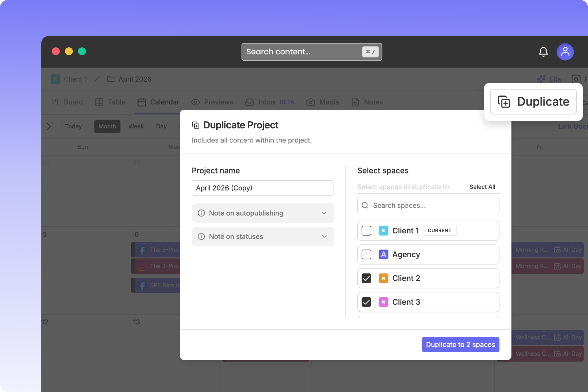The height and width of the screenshot is (392, 588).
Task: Click the Select All link
Action: tap(482, 187)
